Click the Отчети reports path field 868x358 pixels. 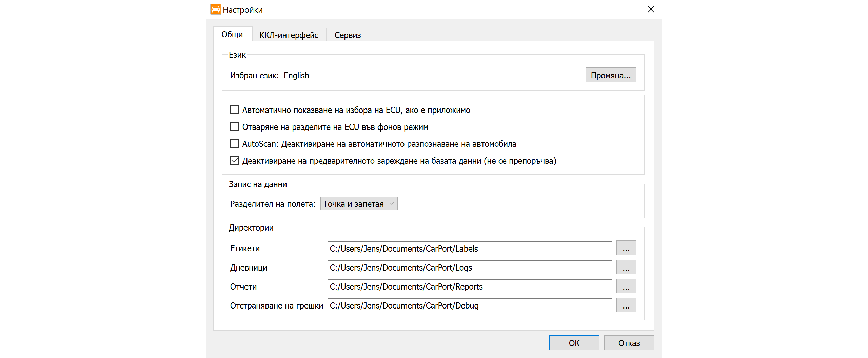pyautogui.click(x=469, y=286)
